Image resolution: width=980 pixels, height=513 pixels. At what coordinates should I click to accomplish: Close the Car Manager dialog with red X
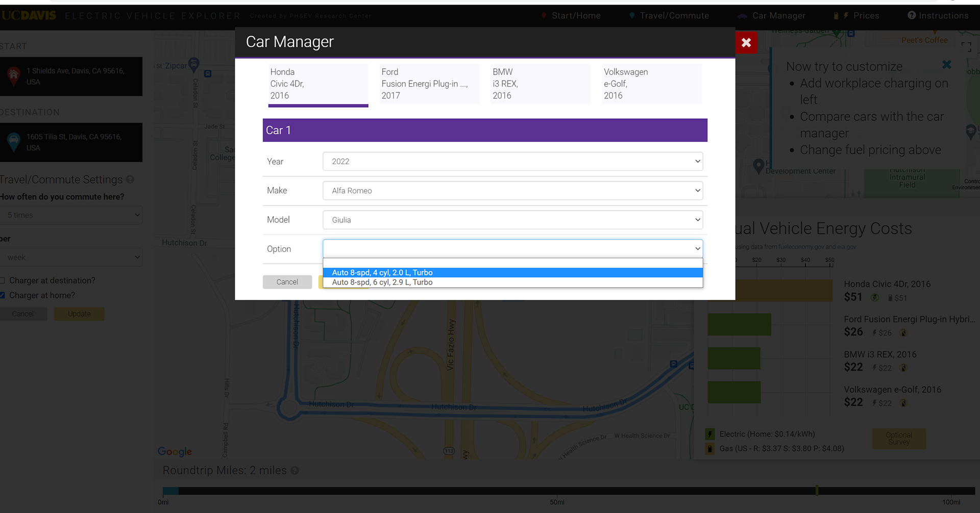coord(746,42)
